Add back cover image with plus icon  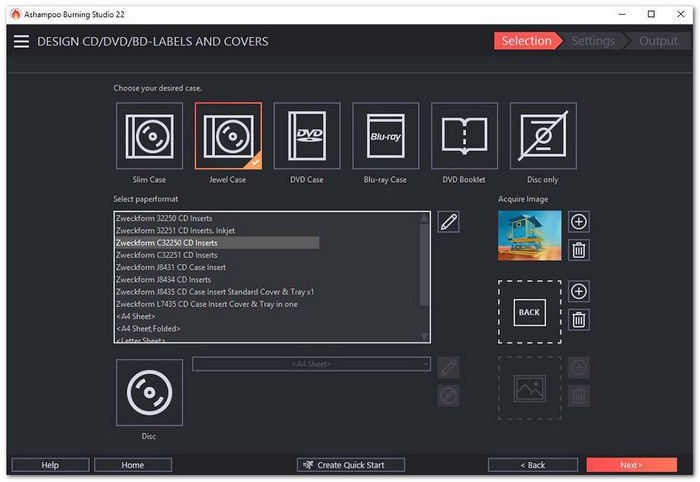tap(579, 291)
